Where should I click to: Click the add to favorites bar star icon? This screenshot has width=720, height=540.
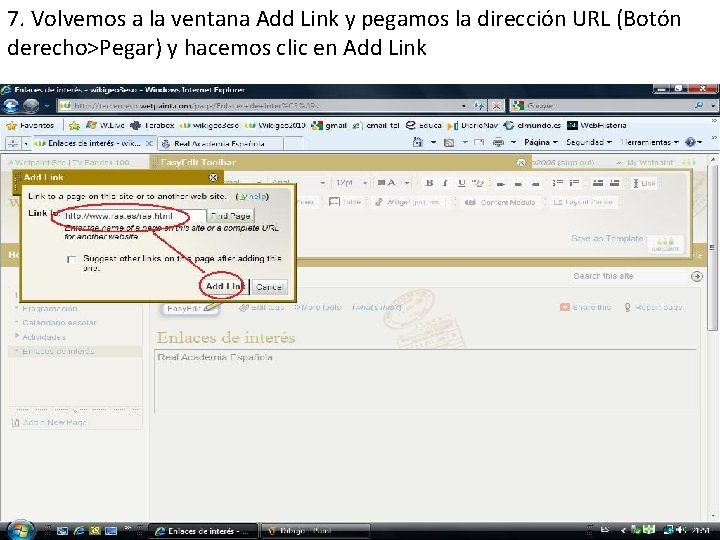[x=74, y=125]
